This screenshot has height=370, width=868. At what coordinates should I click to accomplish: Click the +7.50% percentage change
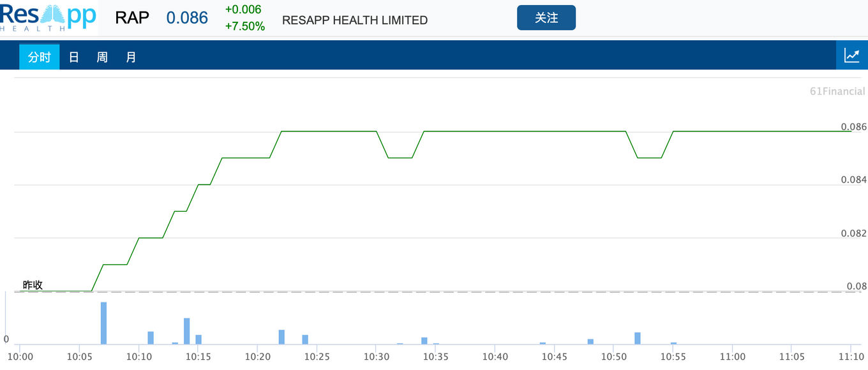tap(245, 26)
